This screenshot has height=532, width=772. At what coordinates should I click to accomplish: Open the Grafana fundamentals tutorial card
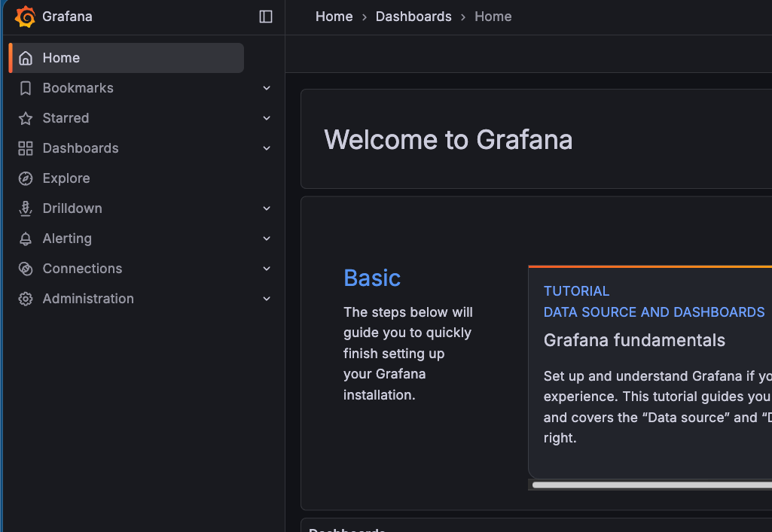pos(634,340)
